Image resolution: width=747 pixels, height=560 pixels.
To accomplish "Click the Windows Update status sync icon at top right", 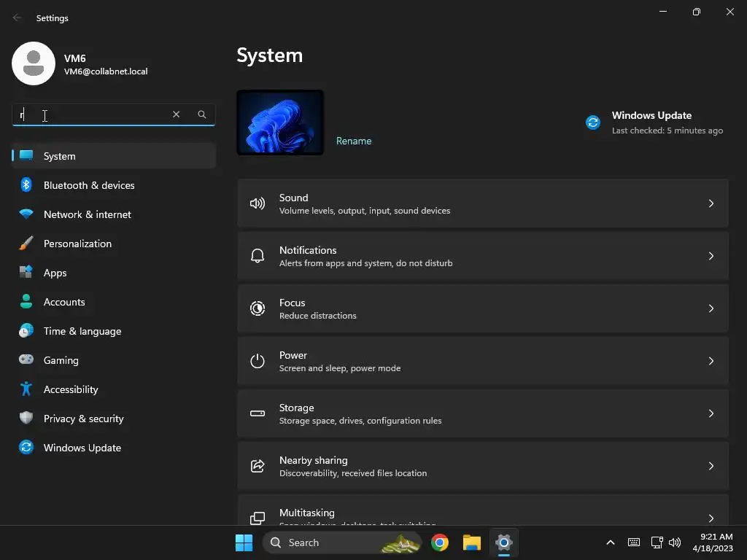I will coord(593,122).
